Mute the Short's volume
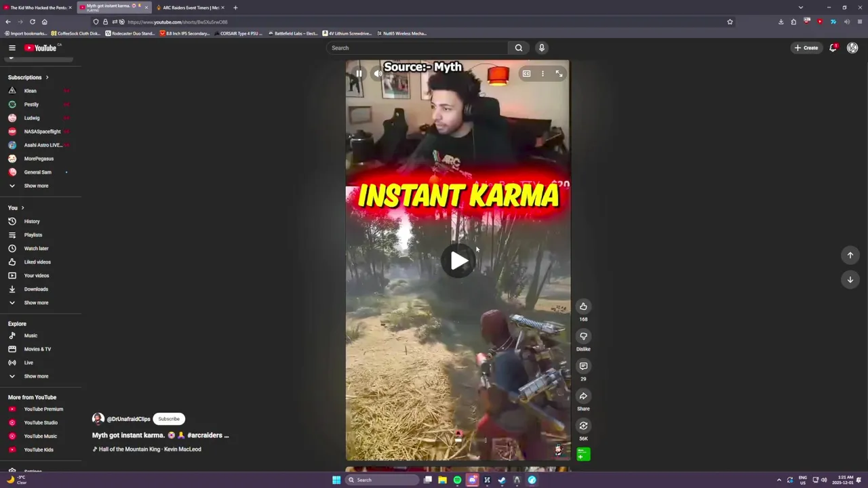Viewport: 868px width, 488px height. 378,73
